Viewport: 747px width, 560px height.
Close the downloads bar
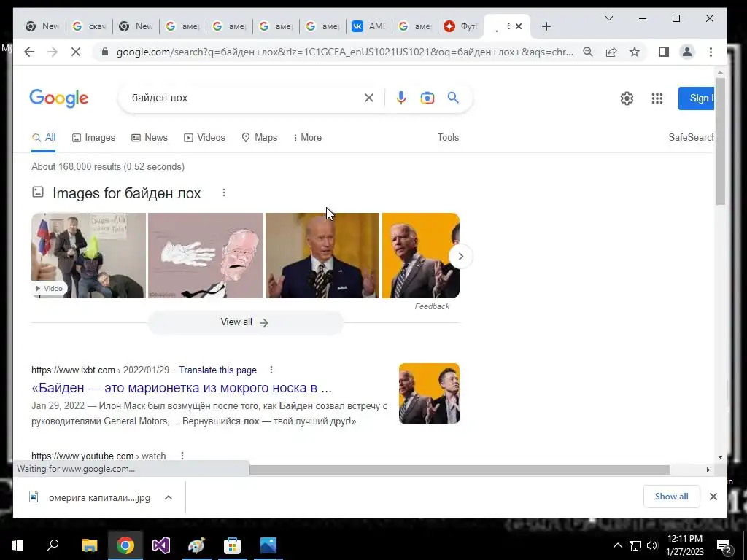pos(713,497)
